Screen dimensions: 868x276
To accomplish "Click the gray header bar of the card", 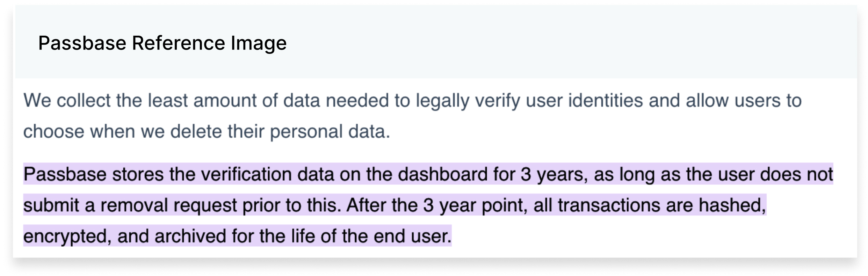I will tap(436, 42).
